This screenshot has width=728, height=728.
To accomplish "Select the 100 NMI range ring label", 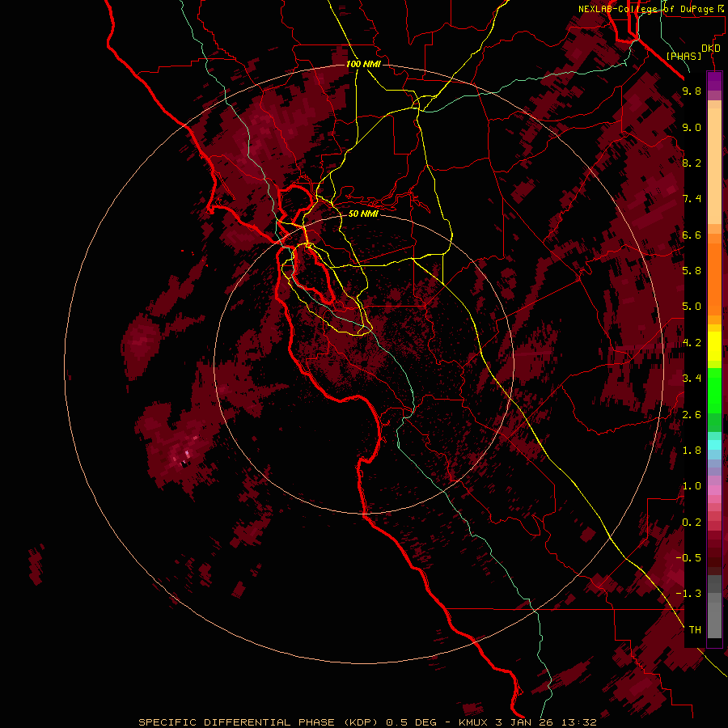I will point(363,64).
